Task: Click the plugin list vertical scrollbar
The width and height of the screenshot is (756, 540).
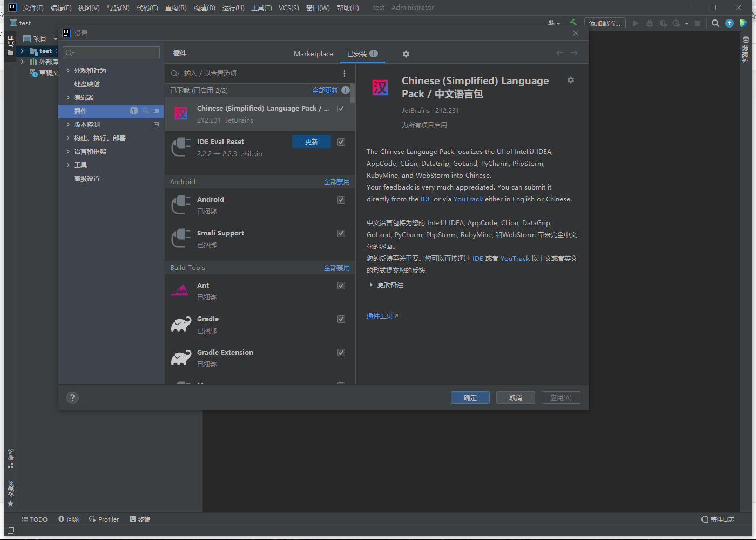Action: tap(353, 93)
